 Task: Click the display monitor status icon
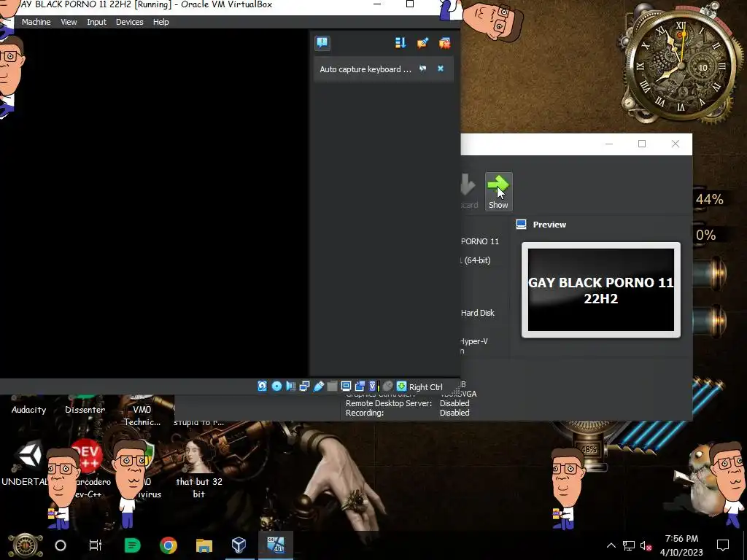coord(347,386)
